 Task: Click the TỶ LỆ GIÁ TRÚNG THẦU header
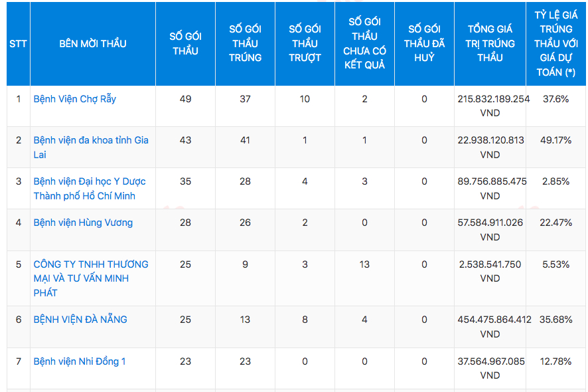point(556,44)
